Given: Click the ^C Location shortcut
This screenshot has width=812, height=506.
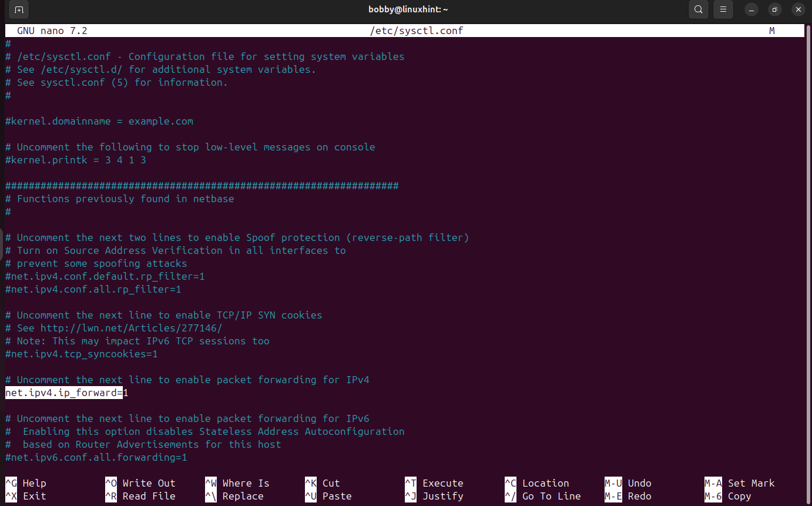Looking at the screenshot, I should click(537, 483).
